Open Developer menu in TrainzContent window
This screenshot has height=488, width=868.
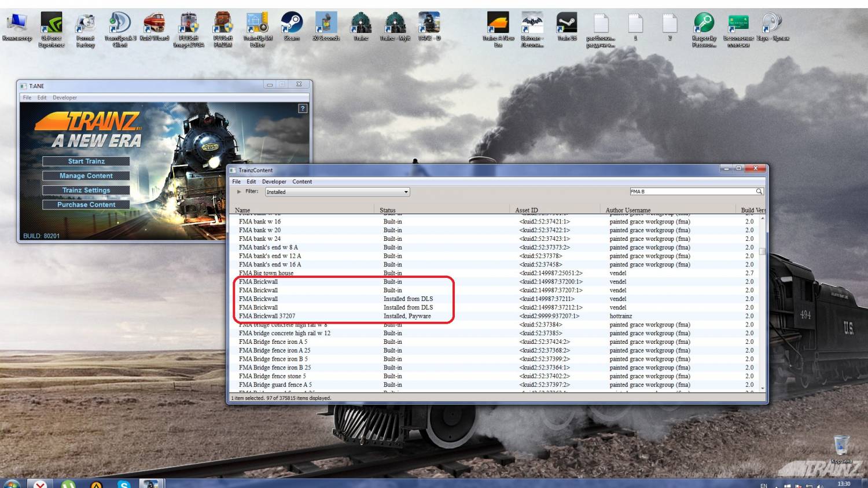(274, 182)
